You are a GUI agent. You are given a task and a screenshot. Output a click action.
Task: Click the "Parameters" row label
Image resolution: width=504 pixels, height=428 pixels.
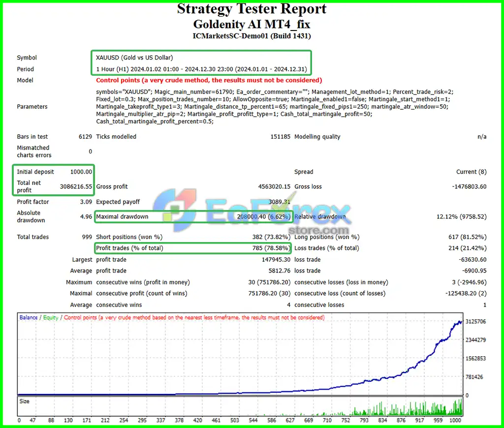(32, 107)
